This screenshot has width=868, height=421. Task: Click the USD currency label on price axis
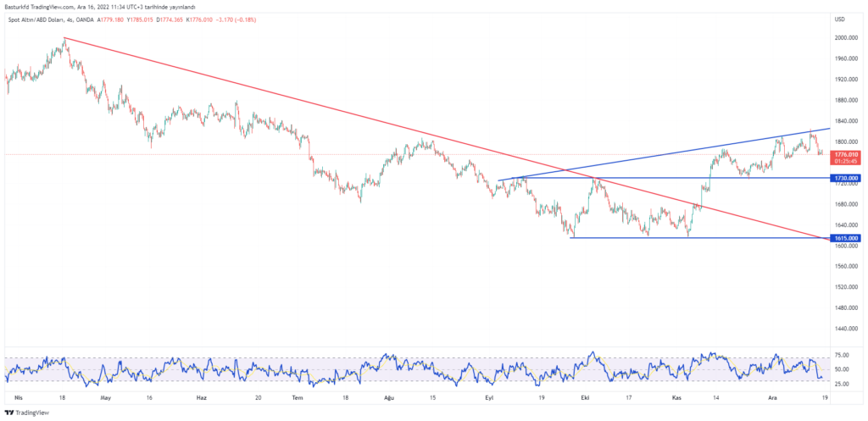click(x=840, y=19)
